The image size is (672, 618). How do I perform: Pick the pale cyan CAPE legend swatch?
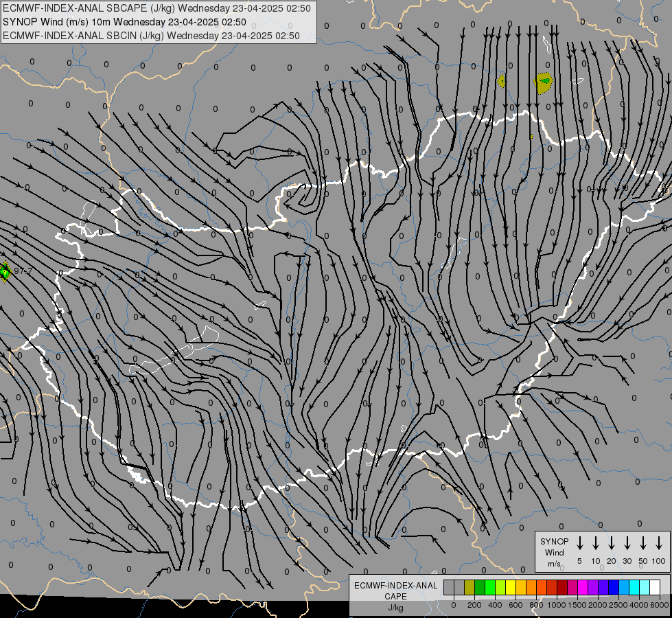(644, 587)
